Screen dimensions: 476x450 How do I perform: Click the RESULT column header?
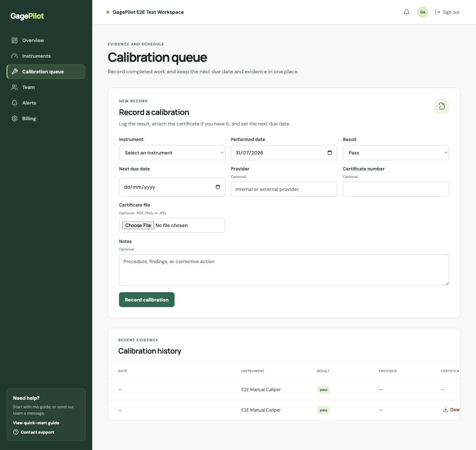(x=323, y=371)
